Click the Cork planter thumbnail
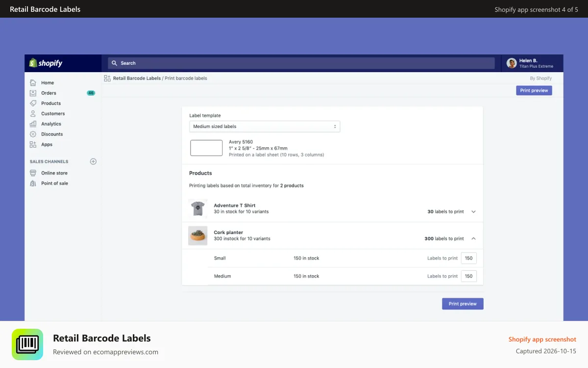The width and height of the screenshot is (588, 368). point(198,236)
